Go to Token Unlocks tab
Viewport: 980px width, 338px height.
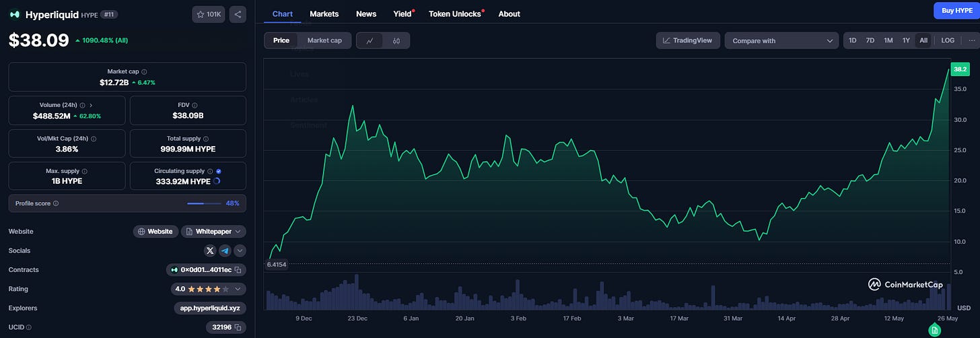tap(455, 13)
